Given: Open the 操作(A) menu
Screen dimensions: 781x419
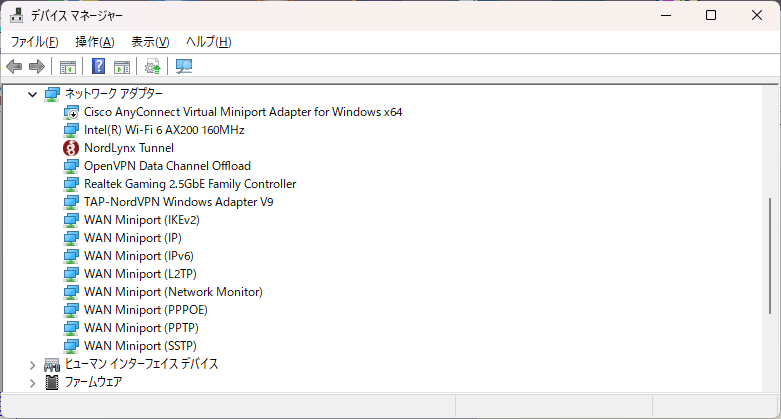Looking at the screenshot, I should pyautogui.click(x=94, y=42).
